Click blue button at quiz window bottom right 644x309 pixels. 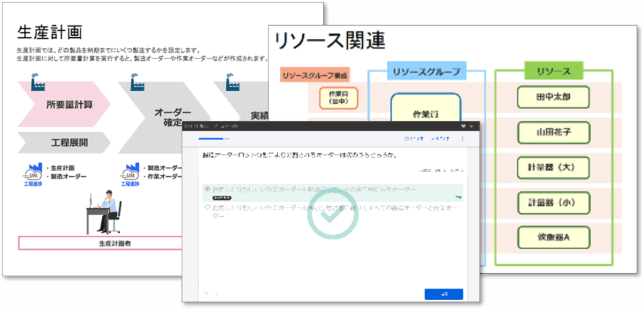click(443, 294)
